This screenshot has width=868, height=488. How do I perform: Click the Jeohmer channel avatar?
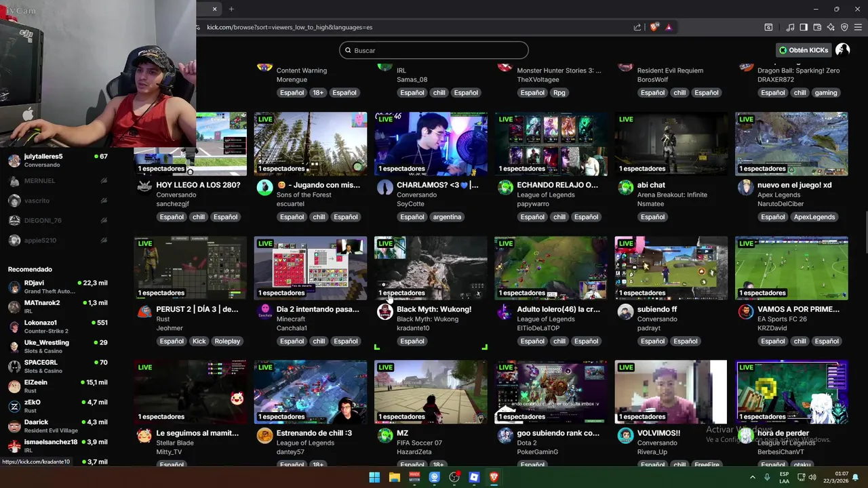tap(144, 312)
